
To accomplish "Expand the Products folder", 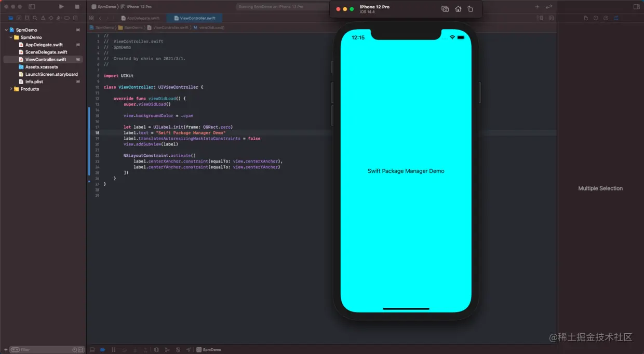I will (11, 89).
